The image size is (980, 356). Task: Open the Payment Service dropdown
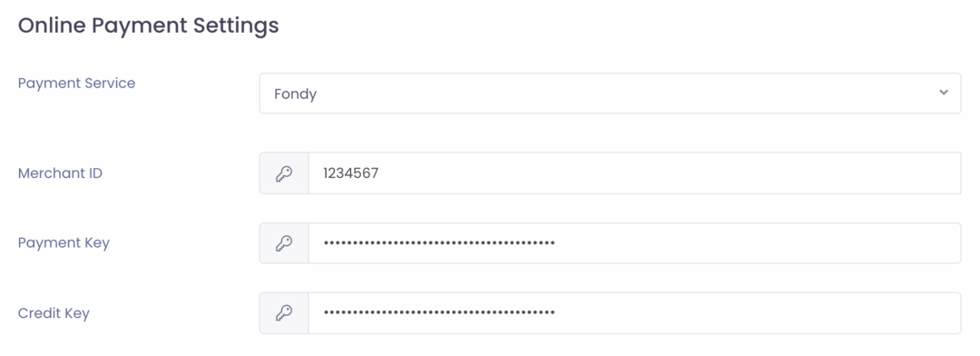click(x=610, y=94)
